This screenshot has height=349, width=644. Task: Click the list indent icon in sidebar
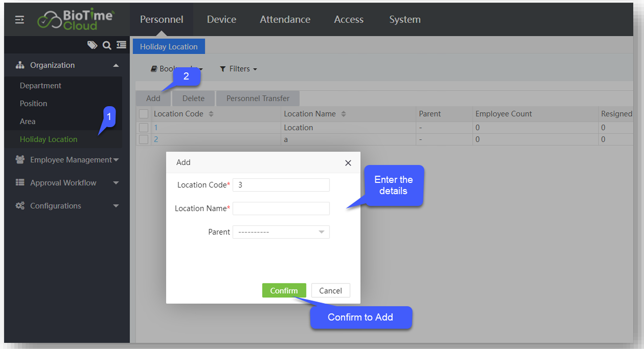coord(121,45)
